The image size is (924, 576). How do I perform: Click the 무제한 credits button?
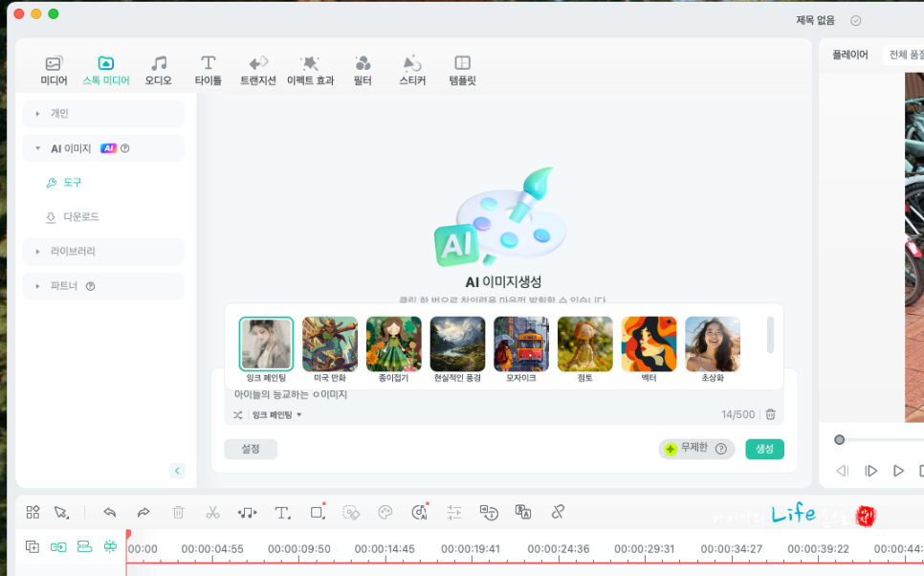pos(696,449)
